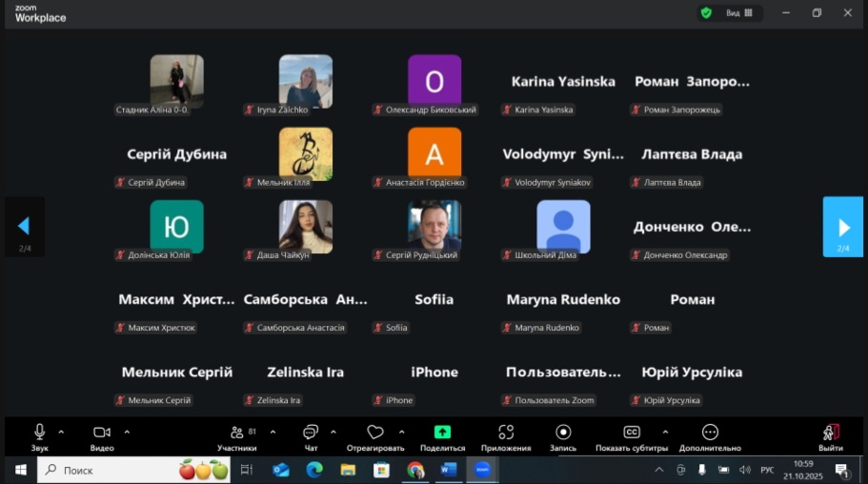Open Приложения (Apps) in the toolbar
The height and width of the screenshot is (484, 868).
point(506,433)
